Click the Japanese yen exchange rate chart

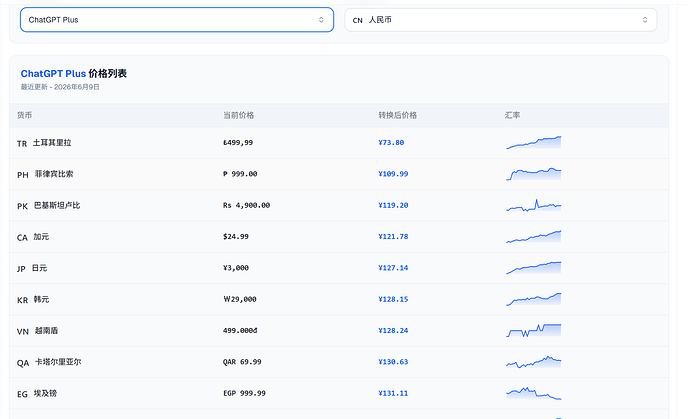(x=534, y=268)
